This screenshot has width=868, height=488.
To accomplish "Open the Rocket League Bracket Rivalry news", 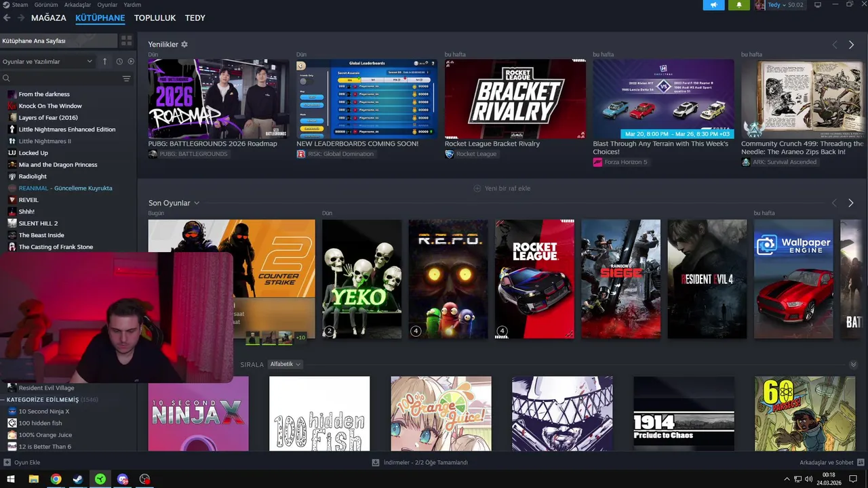I will (515, 99).
